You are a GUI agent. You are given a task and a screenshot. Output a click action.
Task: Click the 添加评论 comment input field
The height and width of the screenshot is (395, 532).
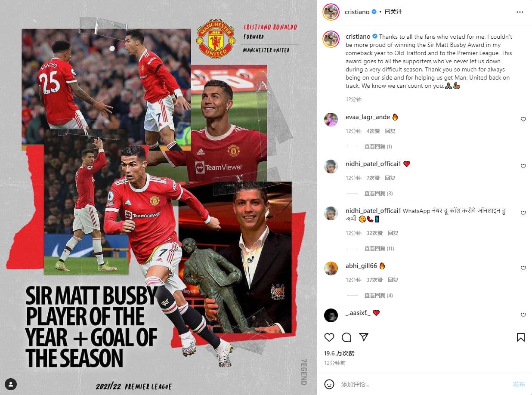[x=422, y=384]
